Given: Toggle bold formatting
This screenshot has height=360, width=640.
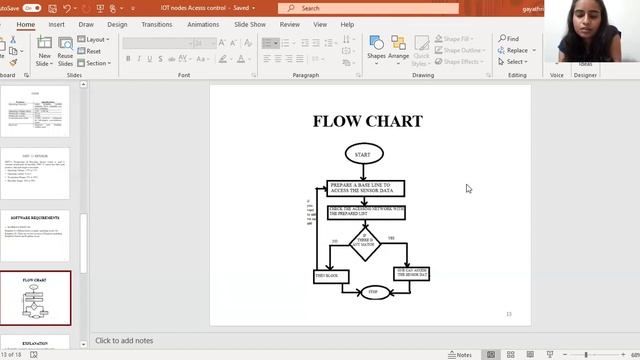Looking at the screenshot, I should pyautogui.click(x=128, y=59).
